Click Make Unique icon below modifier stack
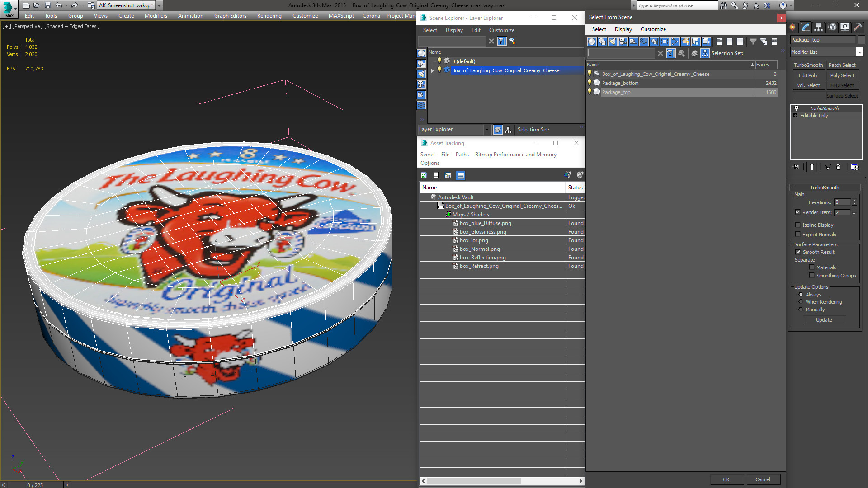The image size is (868, 488). click(x=828, y=167)
